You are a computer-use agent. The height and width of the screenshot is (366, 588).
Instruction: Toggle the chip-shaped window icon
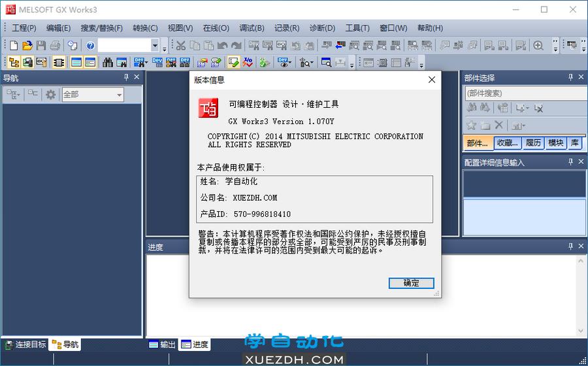(x=59, y=62)
